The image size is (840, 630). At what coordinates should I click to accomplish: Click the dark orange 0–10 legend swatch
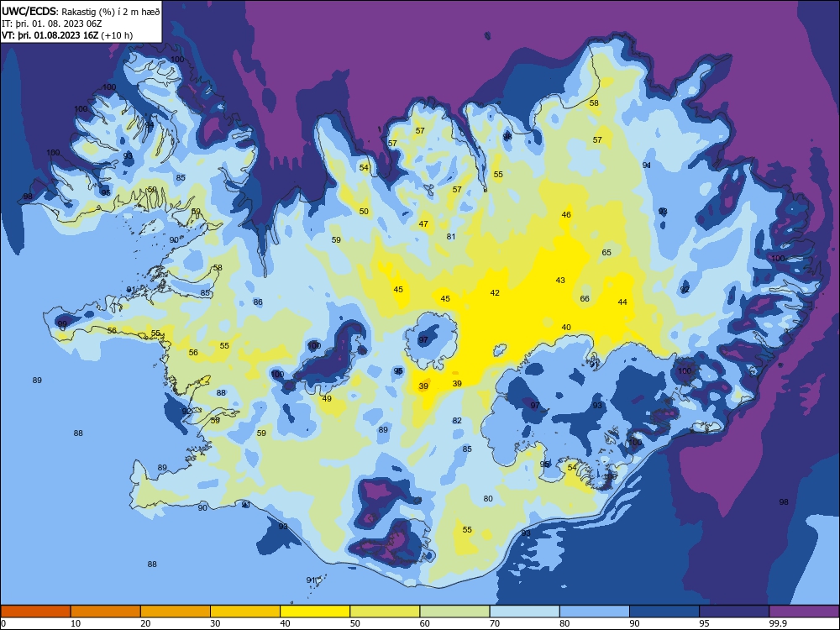36,612
